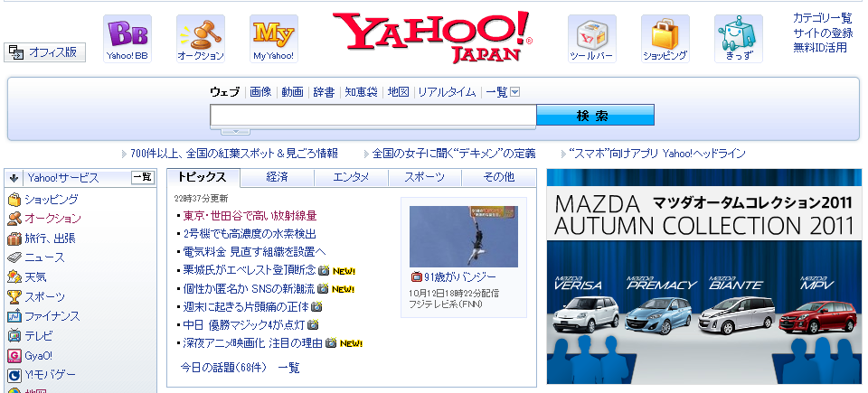Open the Yahoo! BB icon

[x=127, y=33]
